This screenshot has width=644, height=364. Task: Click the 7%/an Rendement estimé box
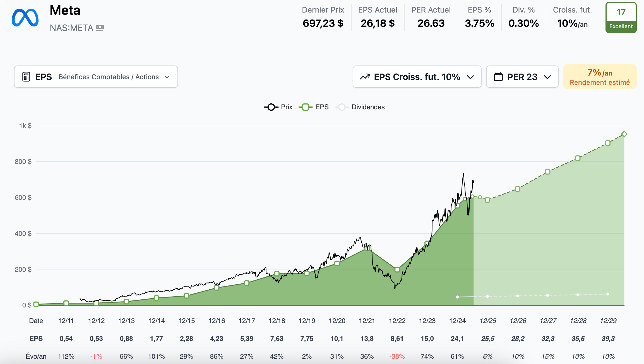point(600,77)
